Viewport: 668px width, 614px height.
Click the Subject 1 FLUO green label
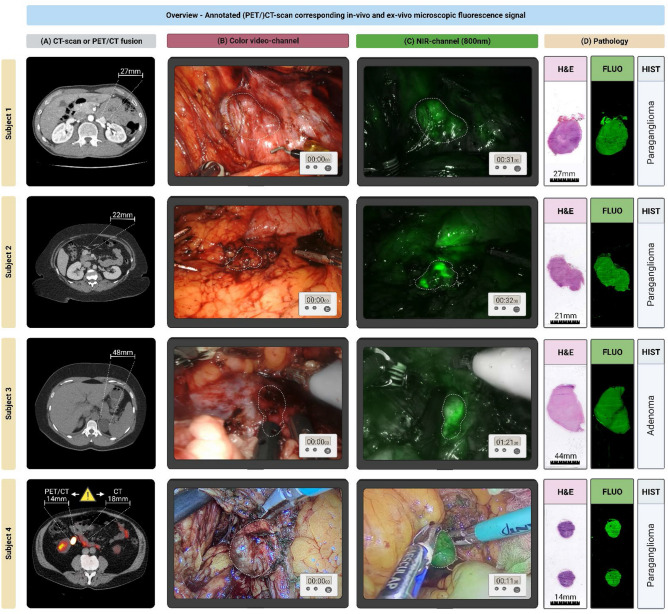[x=612, y=69]
